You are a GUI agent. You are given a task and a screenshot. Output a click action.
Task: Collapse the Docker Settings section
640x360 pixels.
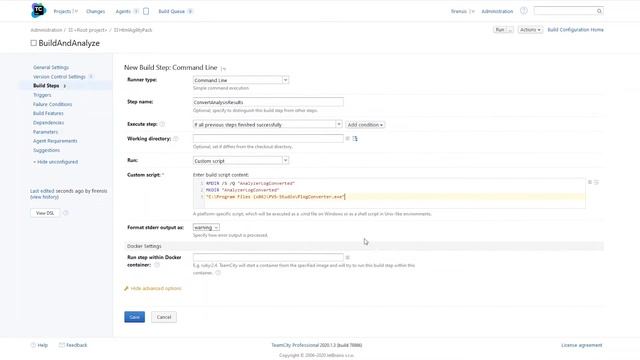[364, 246]
